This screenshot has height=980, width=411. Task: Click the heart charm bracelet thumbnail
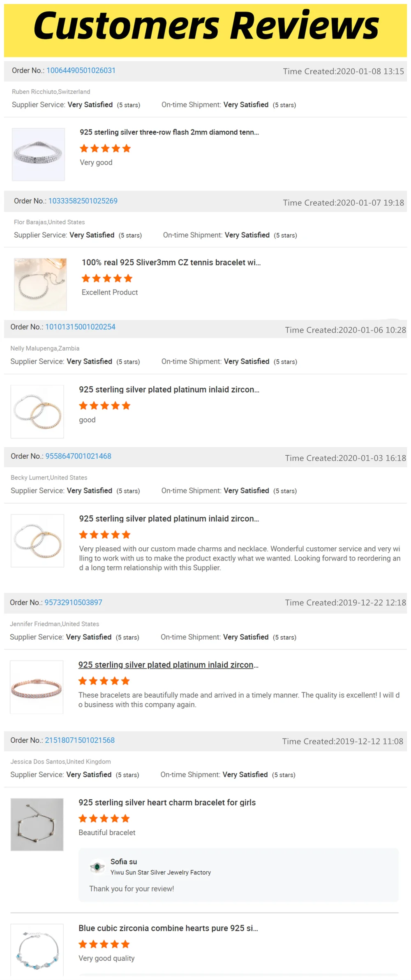coord(37,825)
